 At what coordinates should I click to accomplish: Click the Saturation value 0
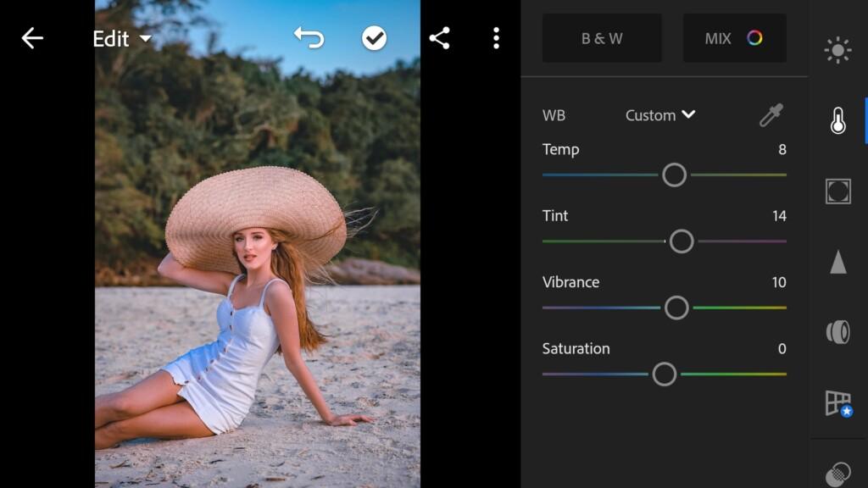(782, 348)
